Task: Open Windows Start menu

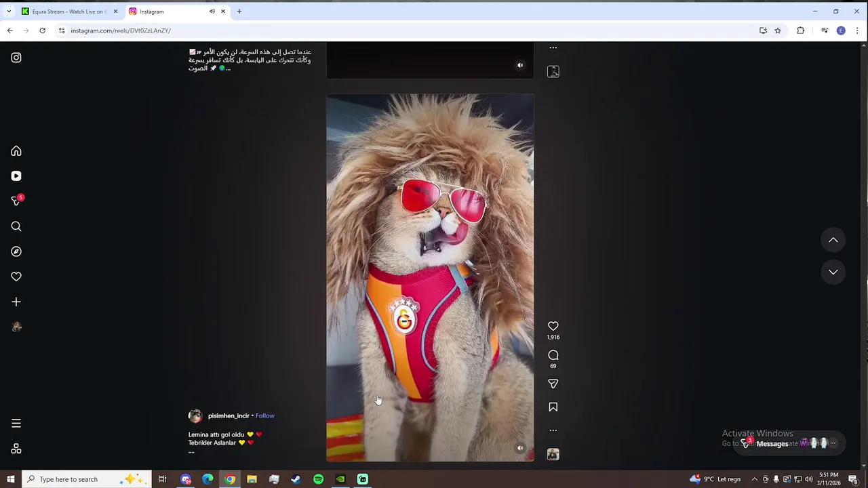Action: pyautogui.click(x=10, y=479)
